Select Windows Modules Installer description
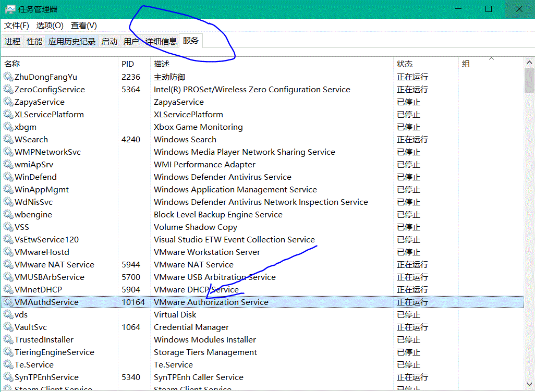535x392 pixels. tap(205, 339)
